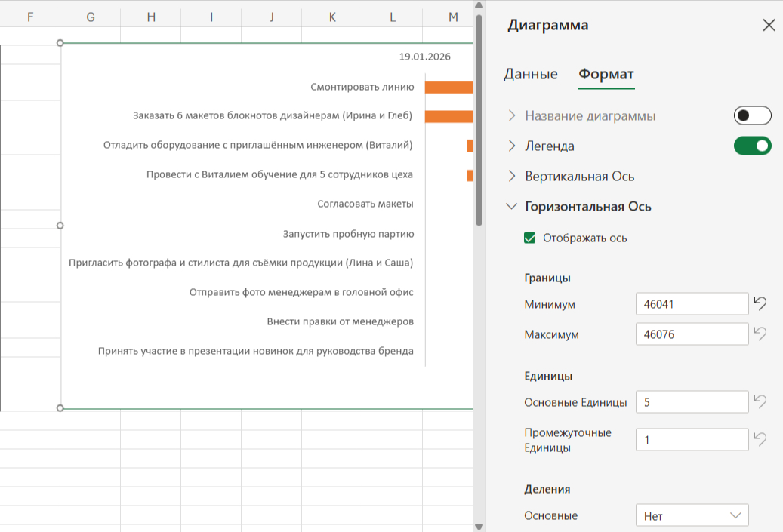The image size is (783, 532).
Task: Reset the Минимум value with undo icon
Action: pyautogui.click(x=760, y=304)
